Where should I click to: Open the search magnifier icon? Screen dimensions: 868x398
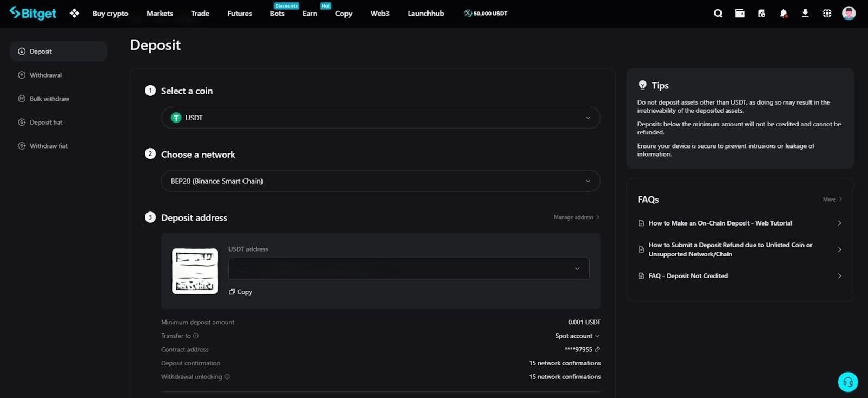tap(718, 13)
